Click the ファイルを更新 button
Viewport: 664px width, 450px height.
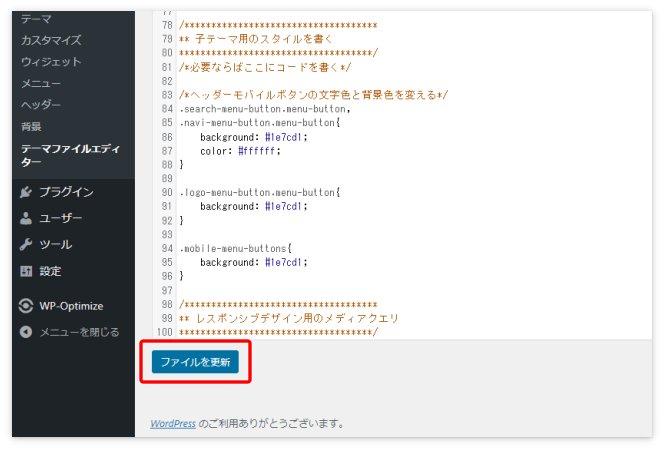(x=195, y=362)
